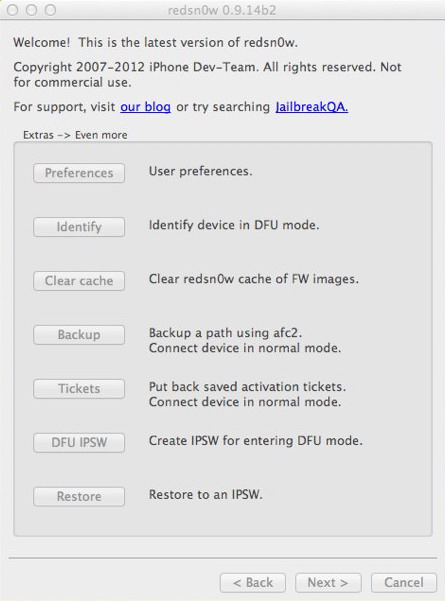Open the 'our blog' link
Screen dimensions: 445x601
pos(145,107)
